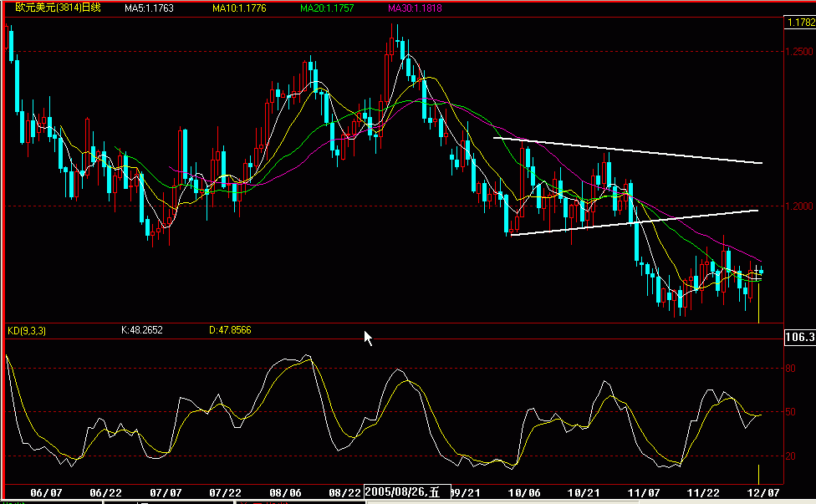This screenshot has width=816, height=504.
Task: Click the 08/06 date label
Action: (285, 492)
